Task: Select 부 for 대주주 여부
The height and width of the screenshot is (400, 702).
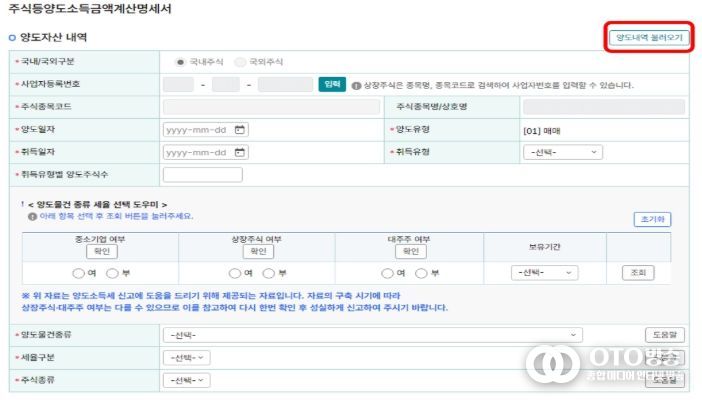Action: click(421, 273)
